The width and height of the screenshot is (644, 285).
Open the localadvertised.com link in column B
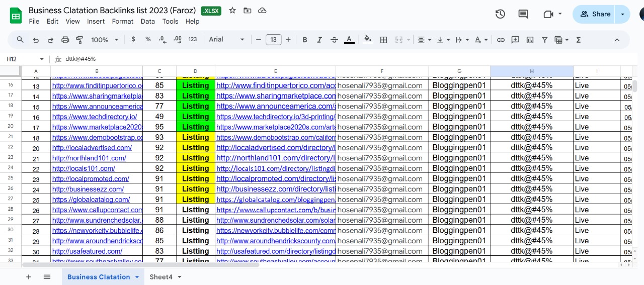(92, 148)
